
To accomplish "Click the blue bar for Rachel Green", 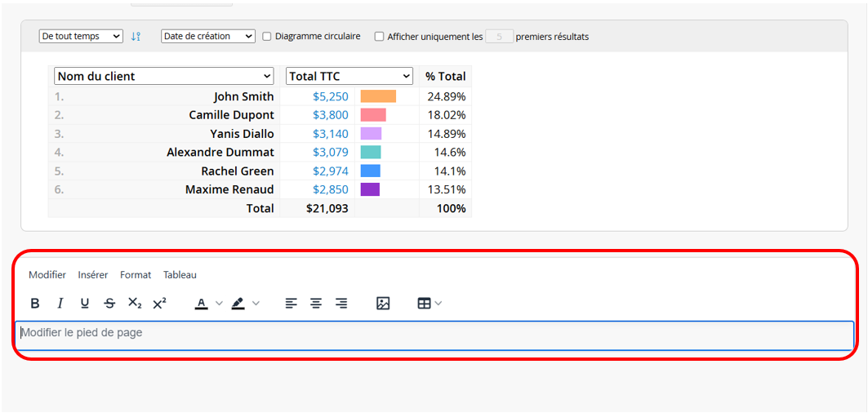I will point(371,171).
